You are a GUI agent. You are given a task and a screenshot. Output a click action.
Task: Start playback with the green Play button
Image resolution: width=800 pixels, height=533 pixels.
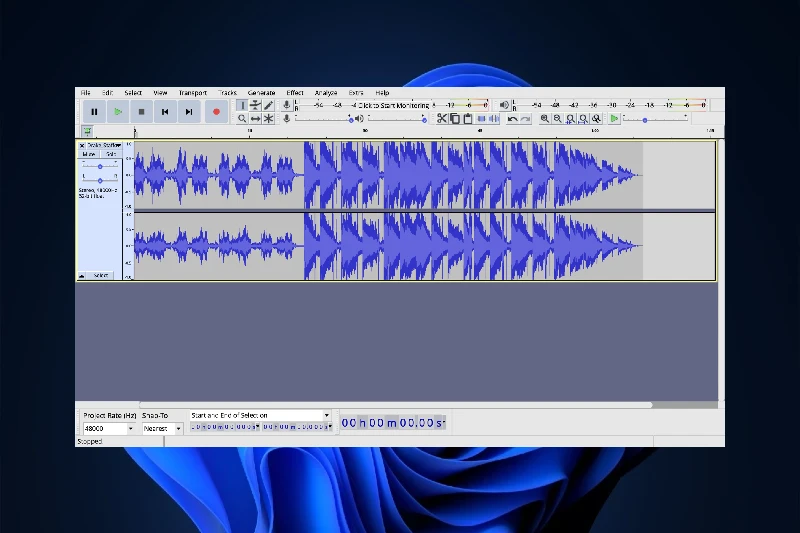[x=118, y=112]
